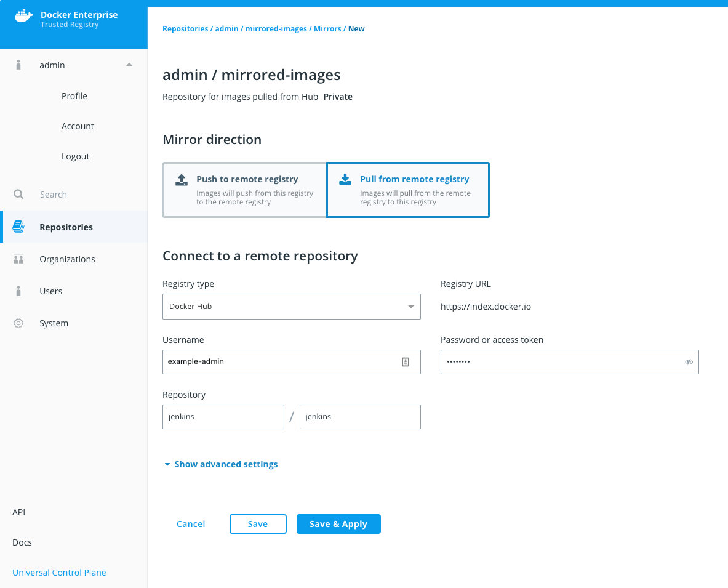Click Repositories breadcrumb link

[185, 29]
